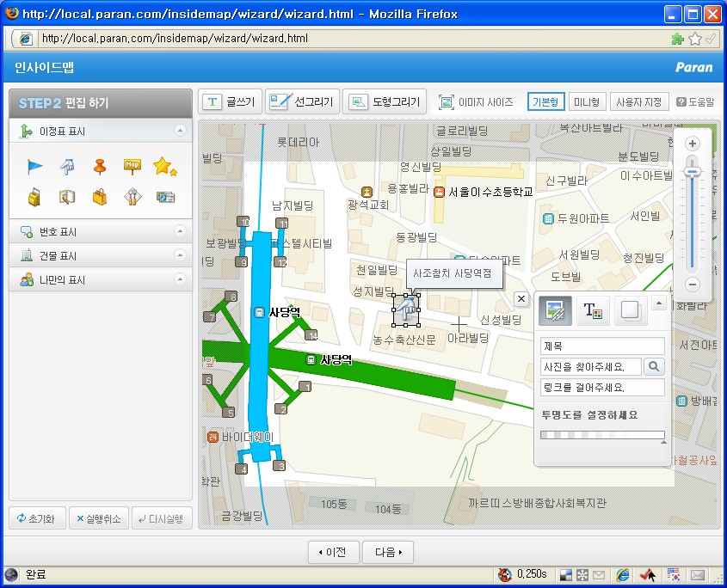The width and height of the screenshot is (727, 588).
Task: Click the 사진을 찾아주세요 photo field
Action: 591,367
